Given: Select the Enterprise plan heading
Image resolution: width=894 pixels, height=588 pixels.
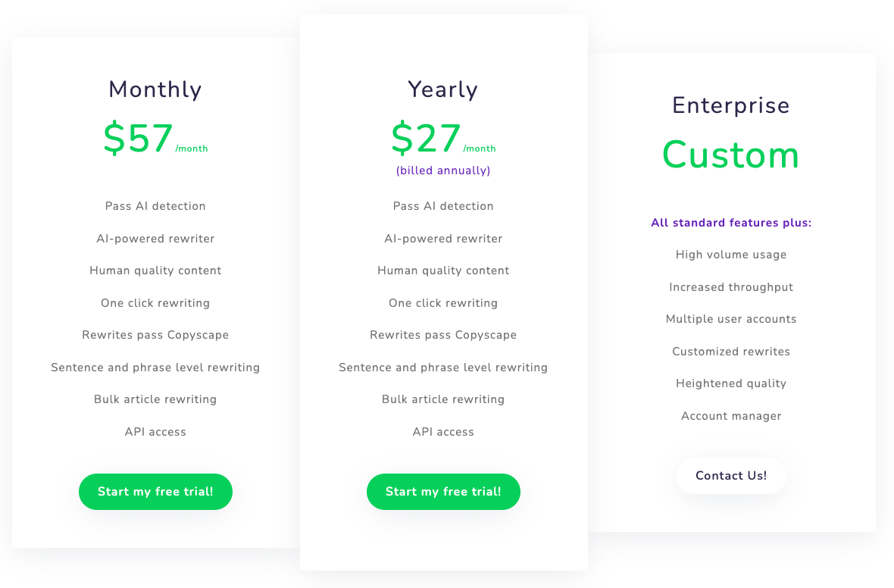Looking at the screenshot, I should 730,105.
